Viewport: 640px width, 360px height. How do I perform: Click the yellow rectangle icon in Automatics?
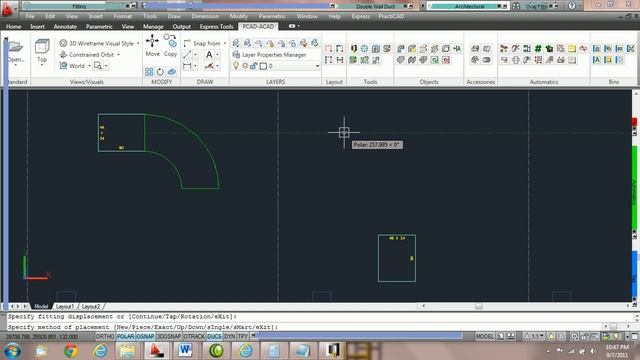[572, 49]
